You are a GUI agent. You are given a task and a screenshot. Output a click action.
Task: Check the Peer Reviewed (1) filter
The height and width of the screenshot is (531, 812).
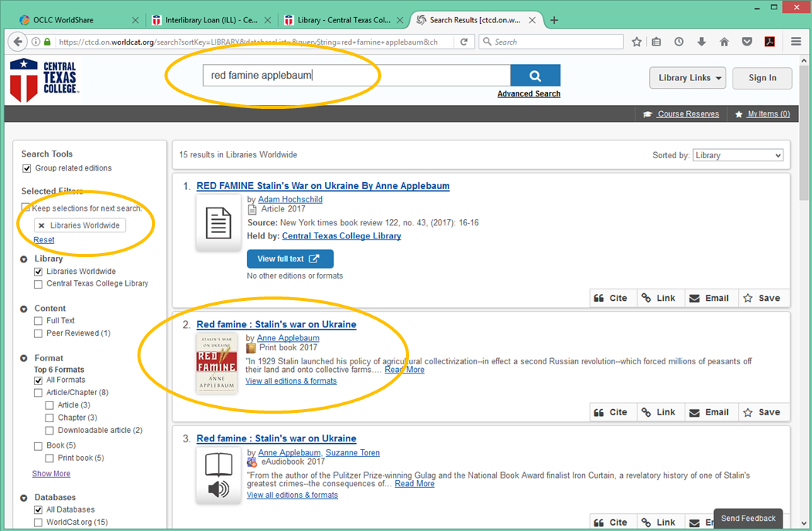pos(39,333)
